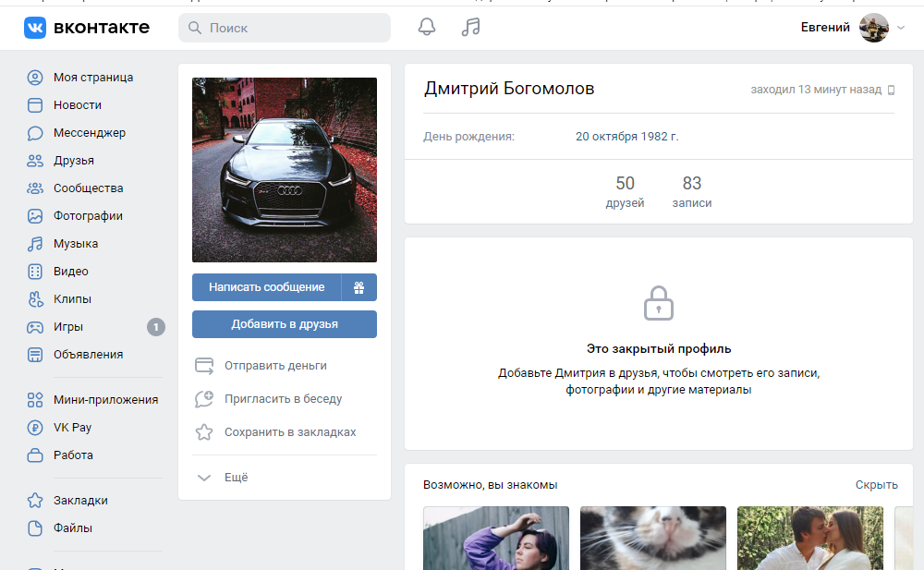Open Видео menu item
The width and height of the screenshot is (924, 570).
[x=71, y=272]
